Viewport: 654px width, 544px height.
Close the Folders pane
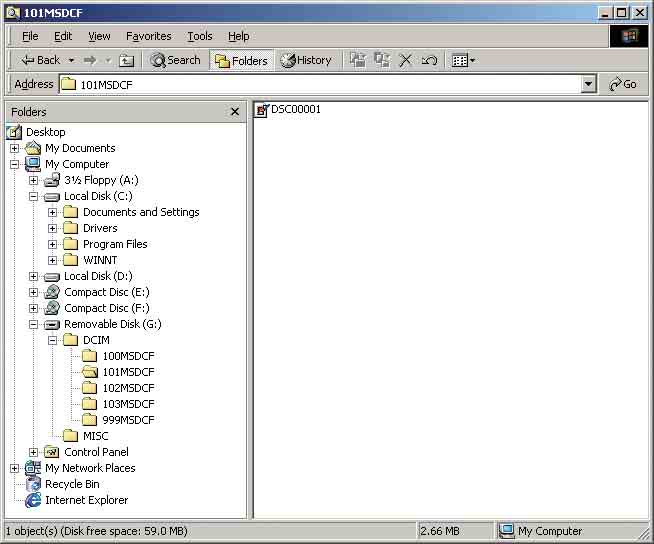pos(235,111)
